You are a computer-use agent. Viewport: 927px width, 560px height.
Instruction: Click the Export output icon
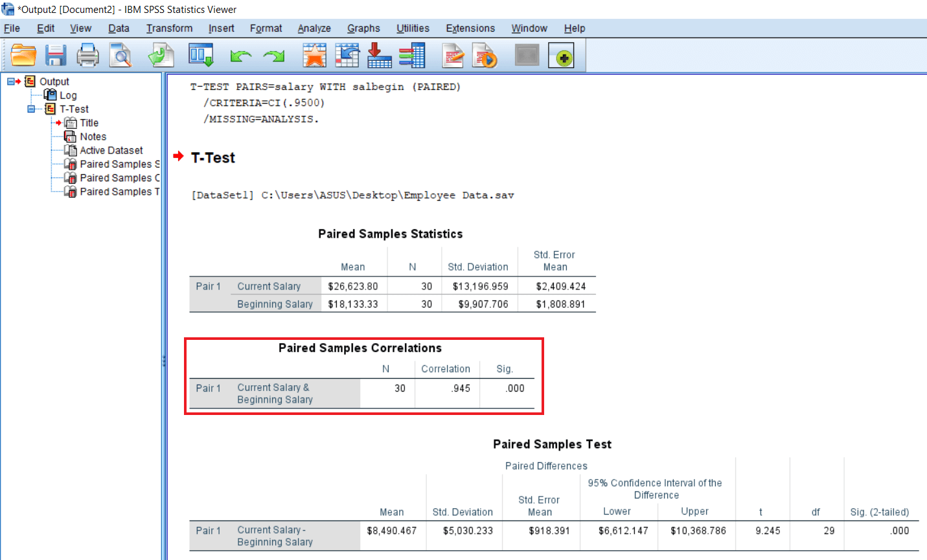click(161, 56)
